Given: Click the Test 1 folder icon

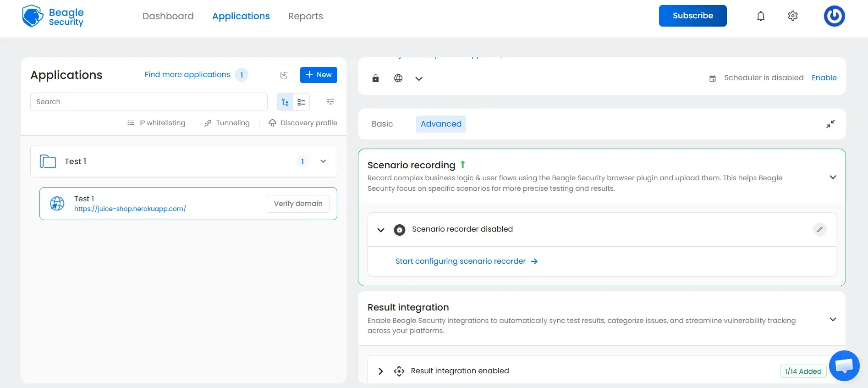Looking at the screenshot, I should [x=48, y=161].
